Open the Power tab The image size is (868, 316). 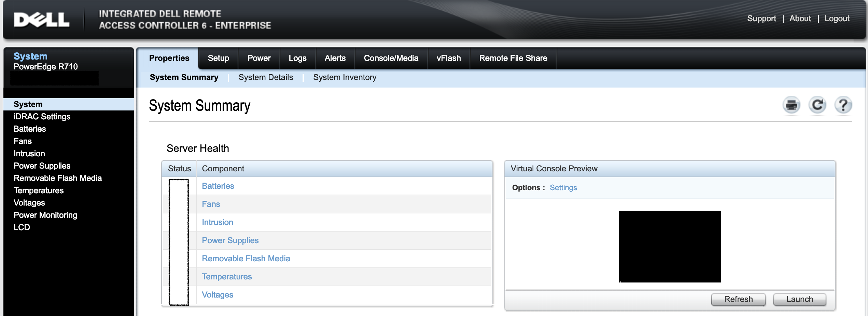(x=259, y=58)
